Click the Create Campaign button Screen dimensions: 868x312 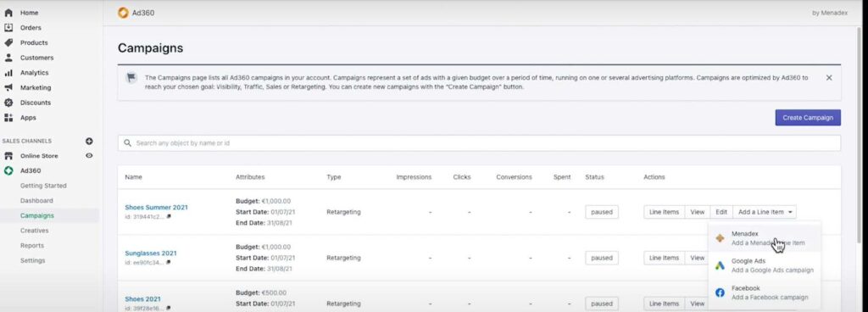click(x=808, y=118)
